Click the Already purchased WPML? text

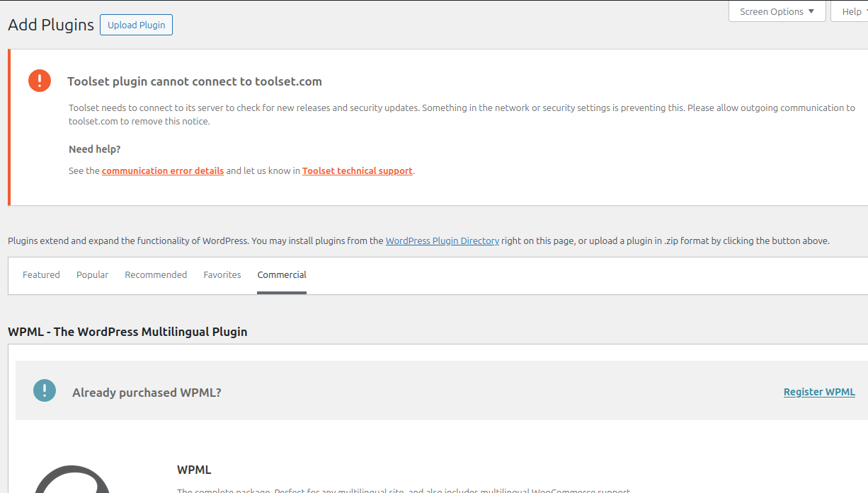point(147,393)
